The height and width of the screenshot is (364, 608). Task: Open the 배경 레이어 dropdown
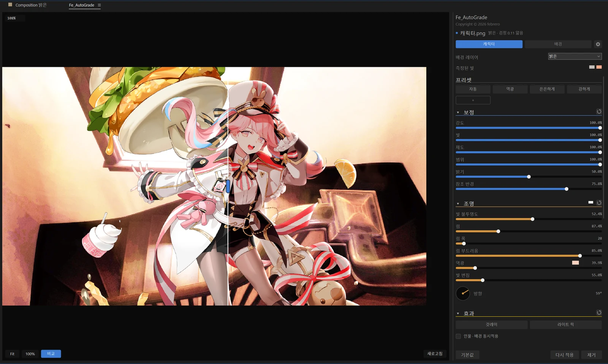(x=575, y=56)
